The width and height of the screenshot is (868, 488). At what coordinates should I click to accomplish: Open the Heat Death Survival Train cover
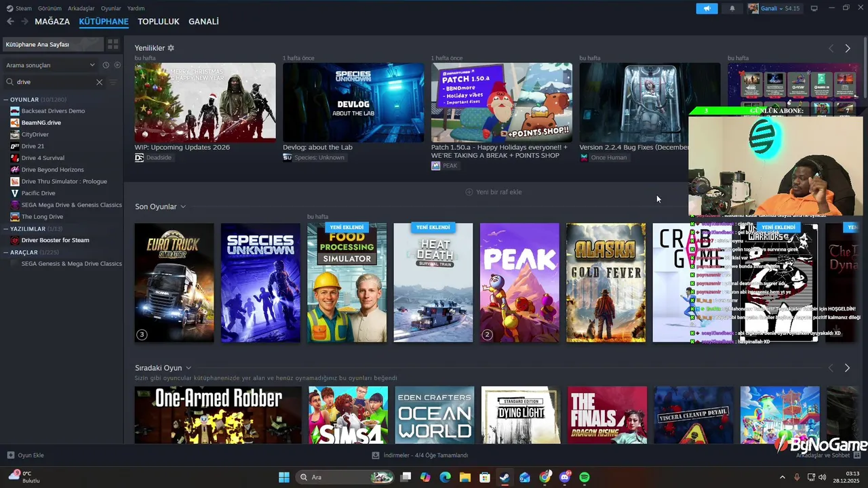click(x=433, y=283)
